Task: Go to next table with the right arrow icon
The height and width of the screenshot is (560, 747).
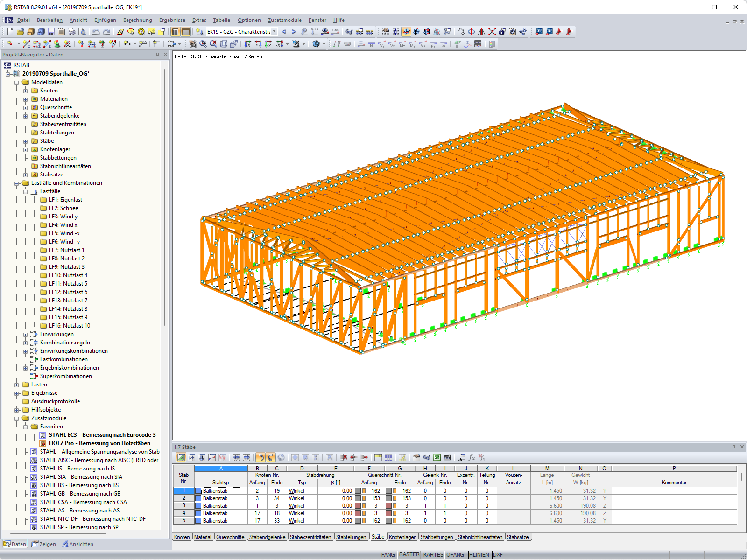Action: pyautogui.click(x=247, y=457)
